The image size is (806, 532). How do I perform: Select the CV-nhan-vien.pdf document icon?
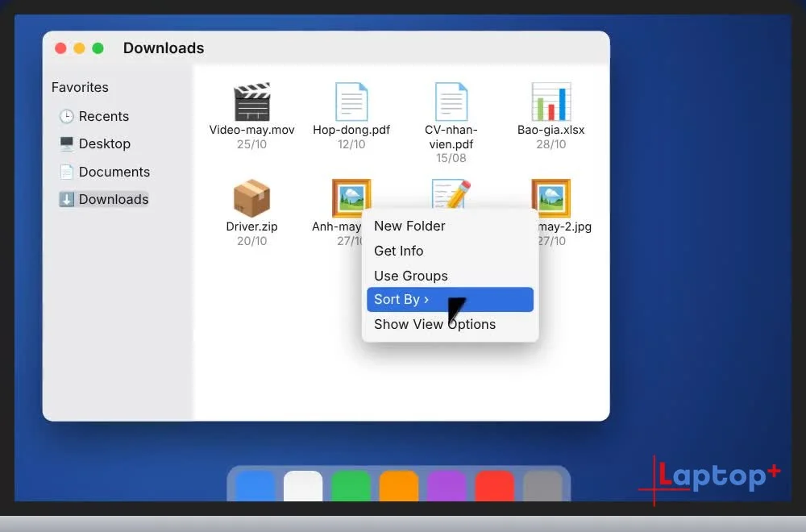[451, 102]
